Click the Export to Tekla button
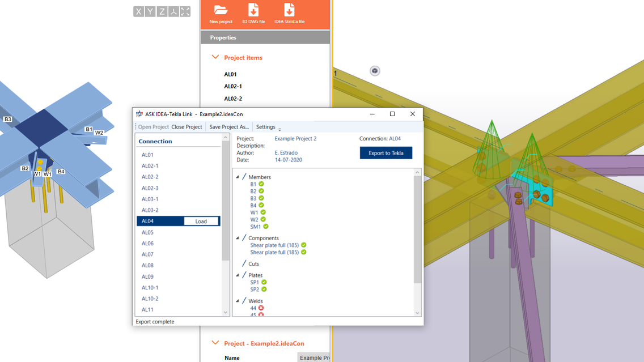 pyautogui.click(x=386, y=153)
